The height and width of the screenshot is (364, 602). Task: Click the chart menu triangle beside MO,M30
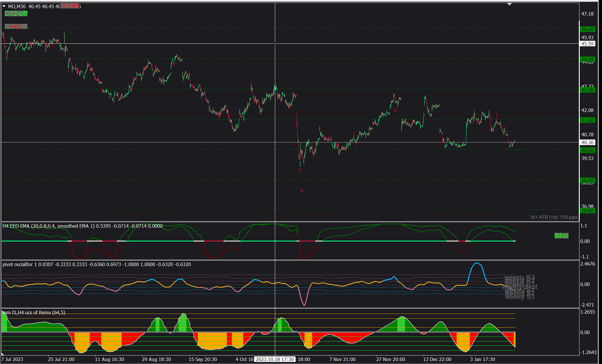pos(4,6)
